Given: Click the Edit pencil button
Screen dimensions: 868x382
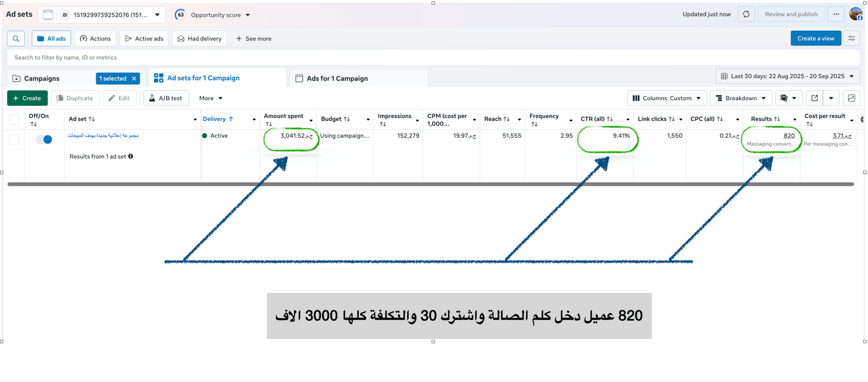Looking at the screenshot, I should [x=120, y=98].
